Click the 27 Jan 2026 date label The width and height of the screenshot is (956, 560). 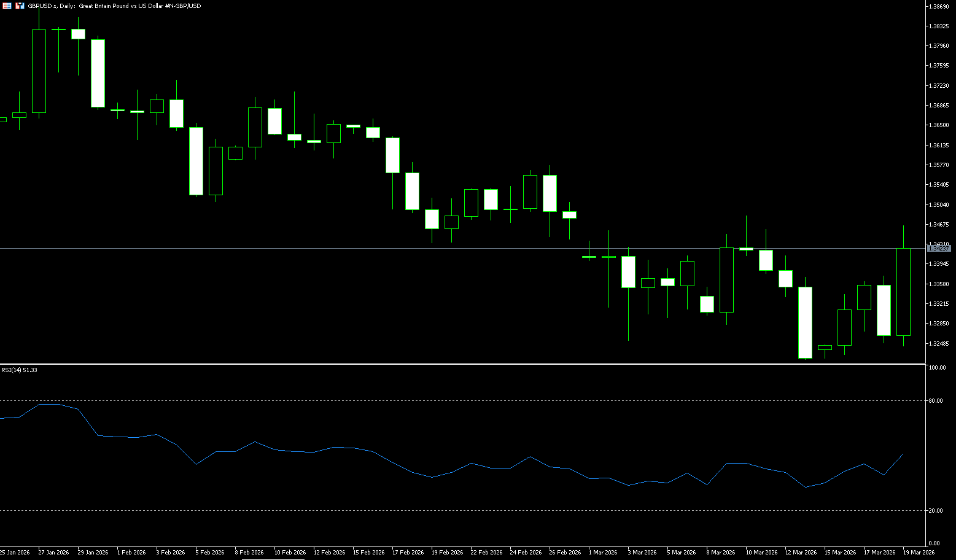(53, 553)
